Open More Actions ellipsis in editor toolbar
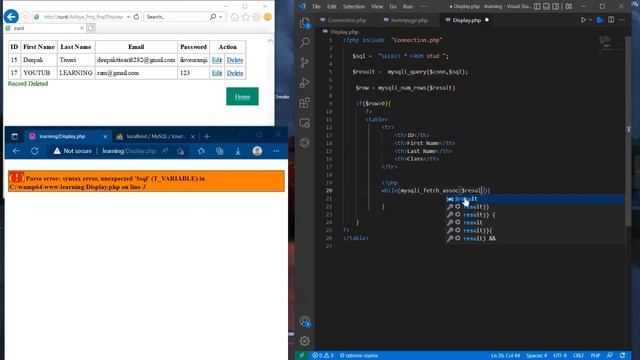The image size is (640, 360). (622, 20)
